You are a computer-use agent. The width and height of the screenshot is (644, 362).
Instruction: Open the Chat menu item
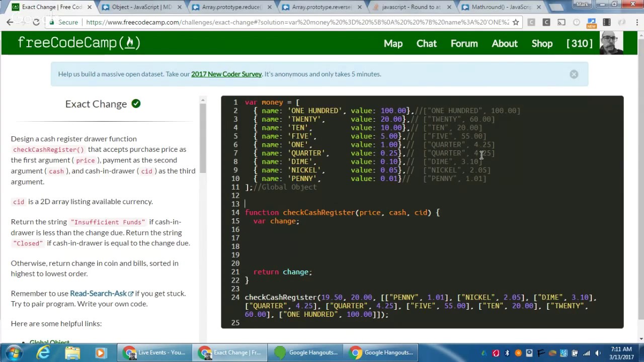pos(426,43)
